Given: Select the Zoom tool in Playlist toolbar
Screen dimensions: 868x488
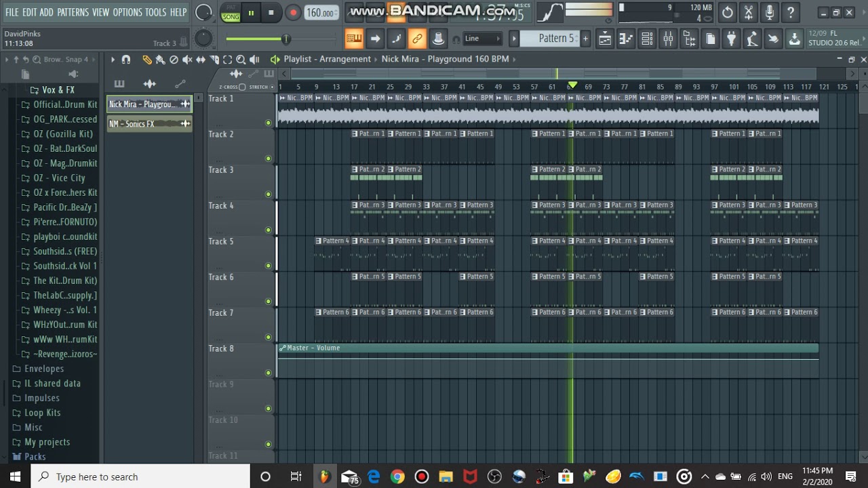Looking at the screenshot, I should (x=241, y=60).
